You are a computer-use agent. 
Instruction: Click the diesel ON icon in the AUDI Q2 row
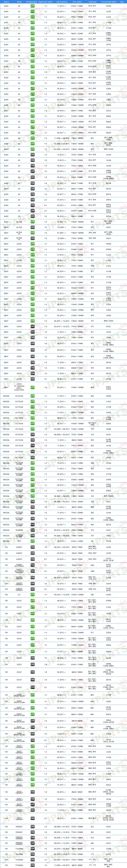(x=33, y=216)
